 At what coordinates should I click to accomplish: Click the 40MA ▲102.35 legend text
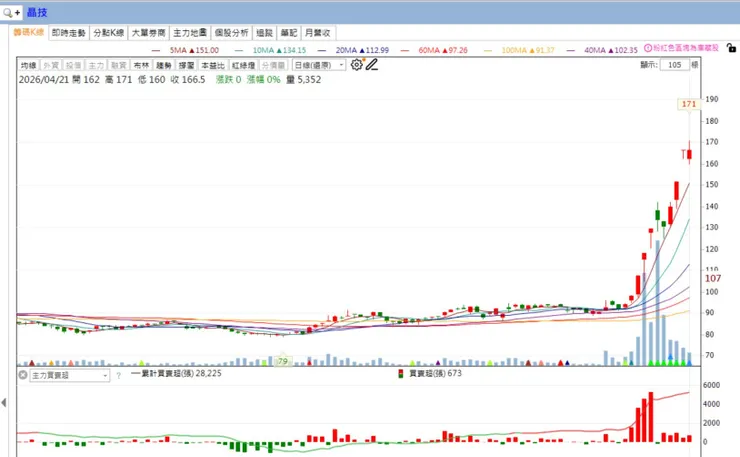(611, 50)
